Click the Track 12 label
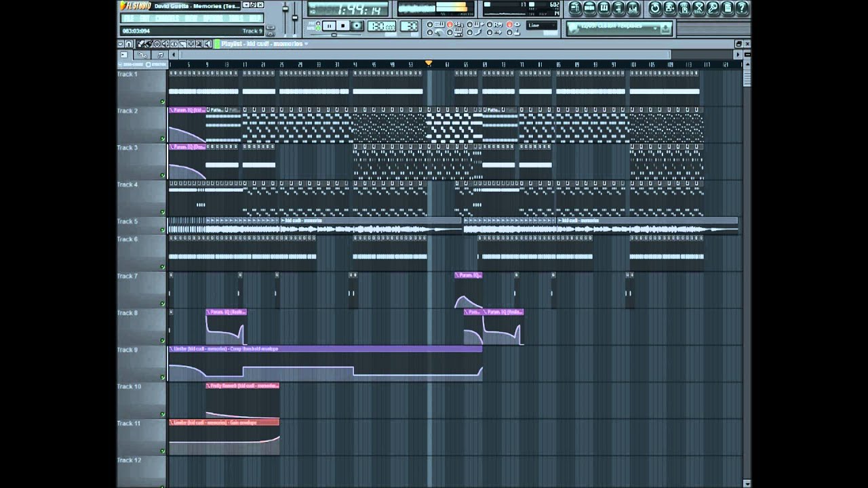 tap(129, 460)
